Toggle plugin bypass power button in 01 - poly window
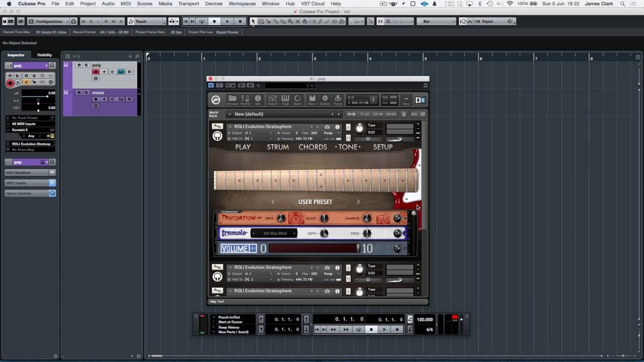The height and width of the screenshot is (362, 644). pyautogui.click(x=211, y=85)
